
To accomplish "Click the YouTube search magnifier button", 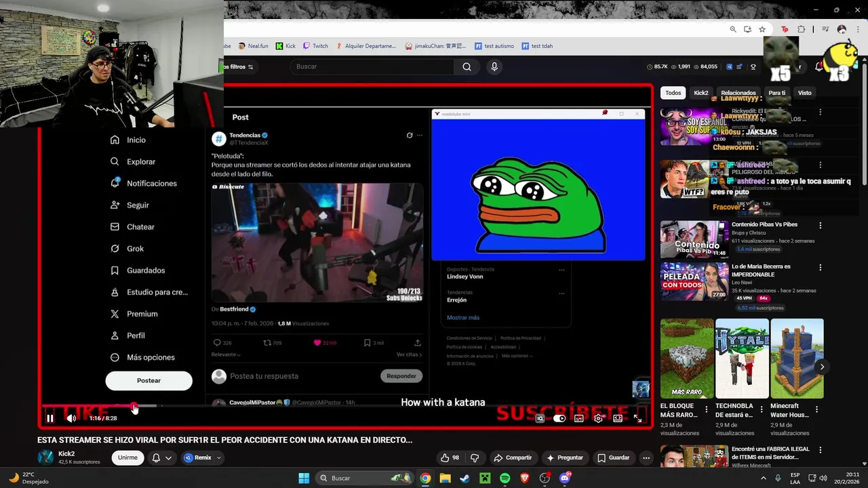I will tap(467, 66).
